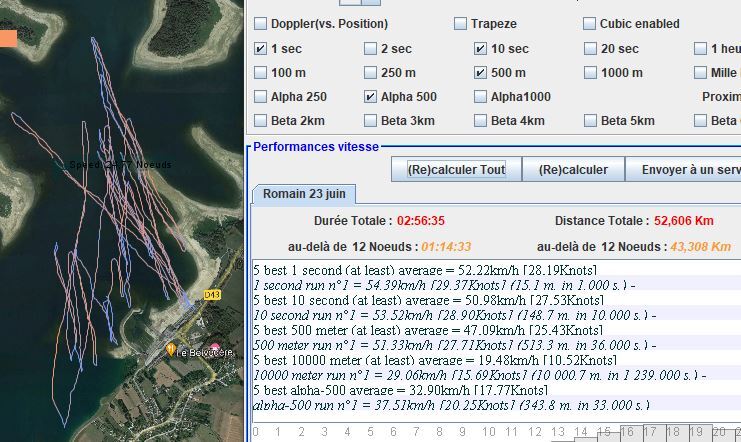Select the '5 best 10 second' result line
Viewport: 741px width, 442px height.
click(497, 300)
